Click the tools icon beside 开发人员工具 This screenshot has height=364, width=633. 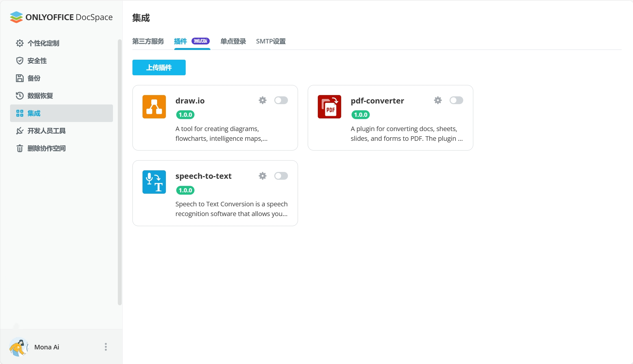pos(20,131)
